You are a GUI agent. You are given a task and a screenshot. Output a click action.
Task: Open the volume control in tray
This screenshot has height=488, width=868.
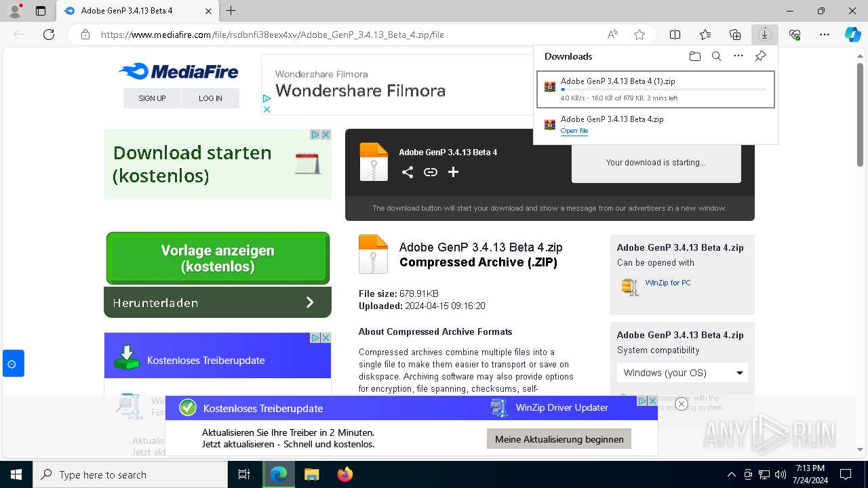pyautogui.click(x=781, y=474)
